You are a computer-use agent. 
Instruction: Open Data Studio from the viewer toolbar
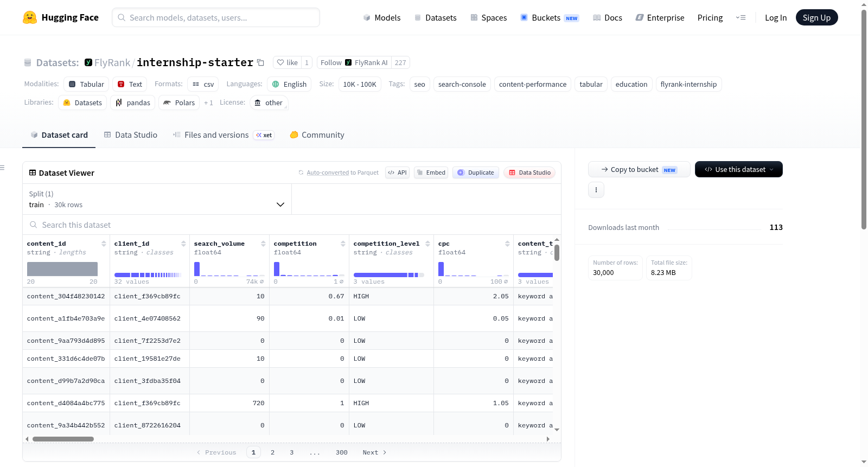(529, 172)
